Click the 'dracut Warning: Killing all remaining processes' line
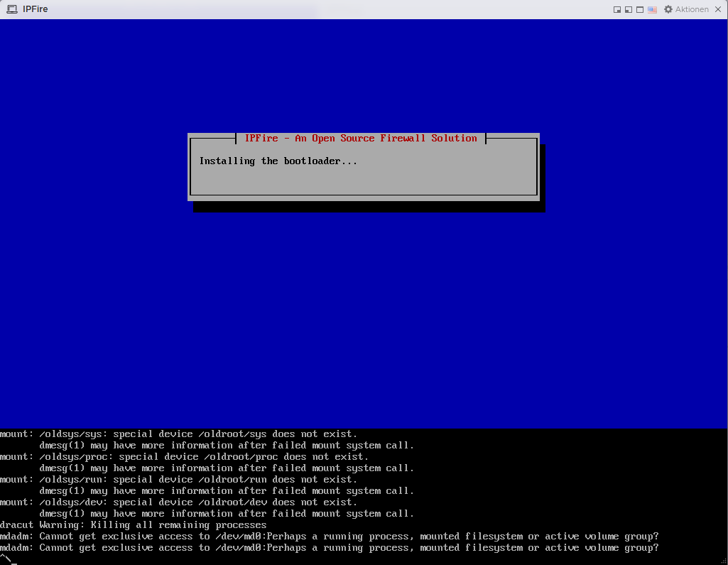This screenshot has width=728, height=565. click(134, 525)
